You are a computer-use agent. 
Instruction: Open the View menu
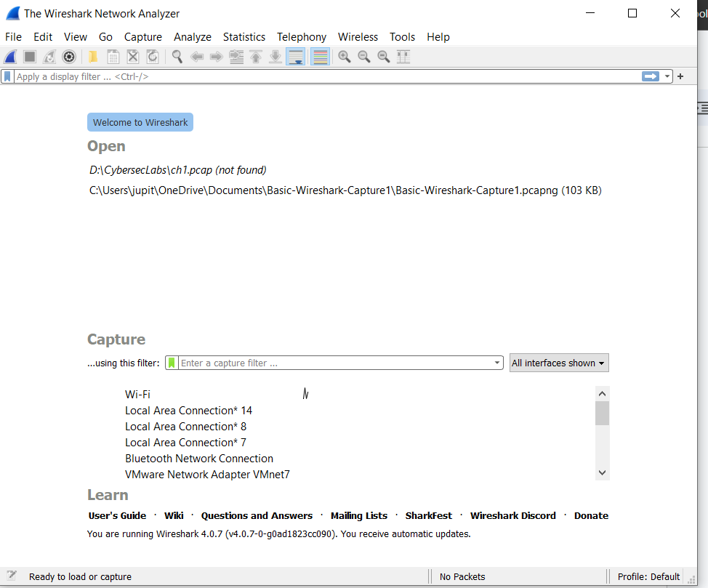(76, 37)
